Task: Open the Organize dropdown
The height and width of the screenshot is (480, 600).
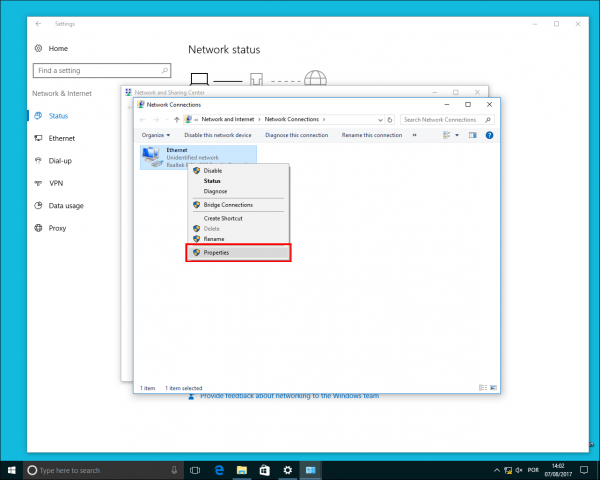Action: (x=156, y=135)
